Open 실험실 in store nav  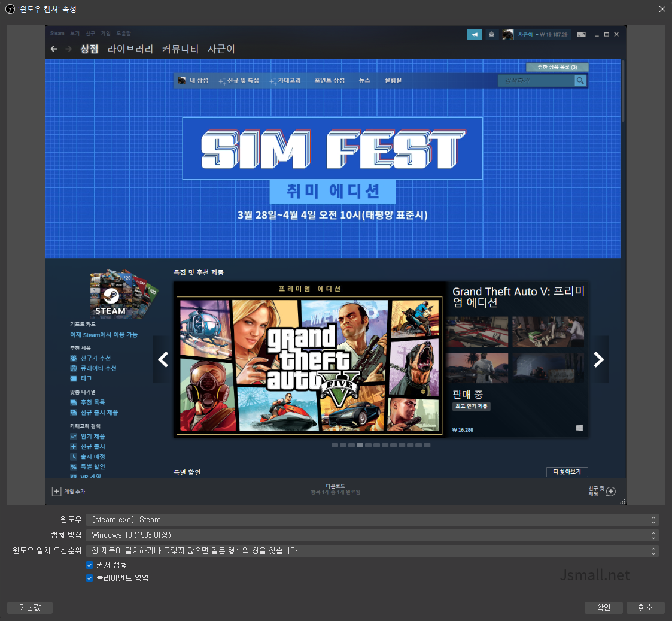(393, 81)
